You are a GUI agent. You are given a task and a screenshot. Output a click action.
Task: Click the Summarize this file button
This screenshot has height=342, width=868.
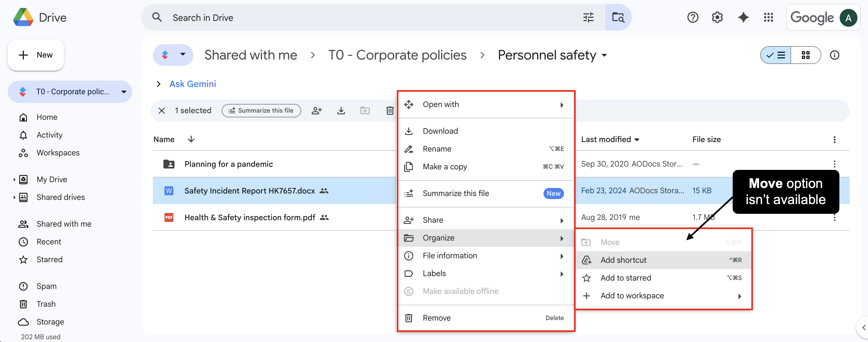261,111
